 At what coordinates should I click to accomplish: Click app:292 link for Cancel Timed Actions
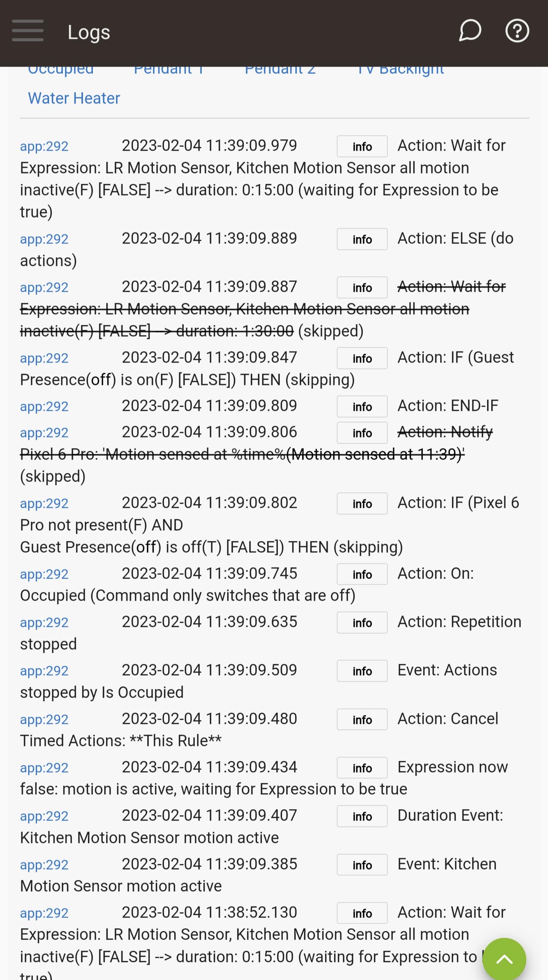click(x=44, y=719)
